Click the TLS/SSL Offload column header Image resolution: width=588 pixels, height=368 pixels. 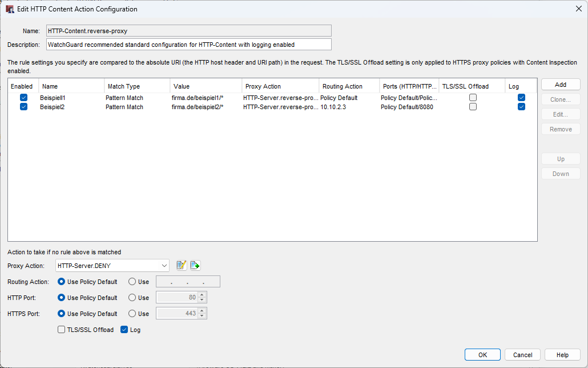472,86
